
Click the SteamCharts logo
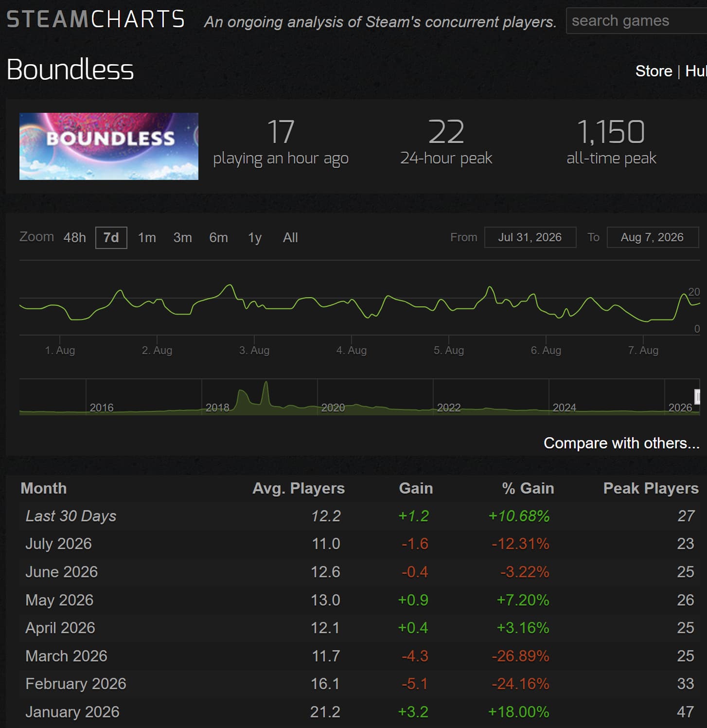tap(96, 19)
